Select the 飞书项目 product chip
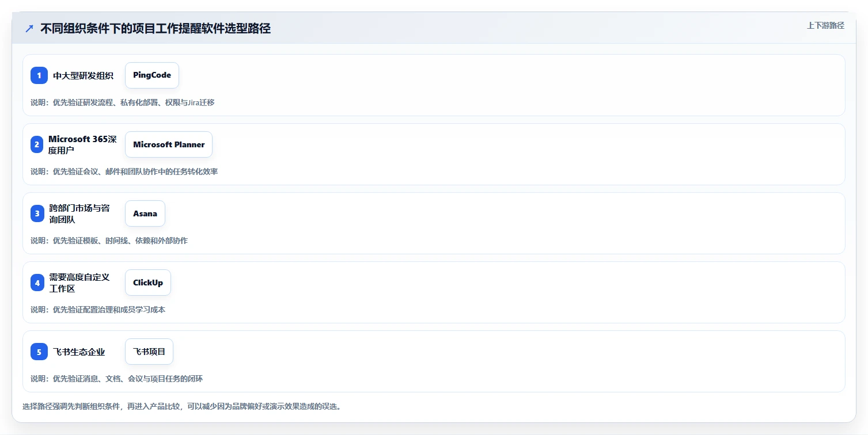 149,352
